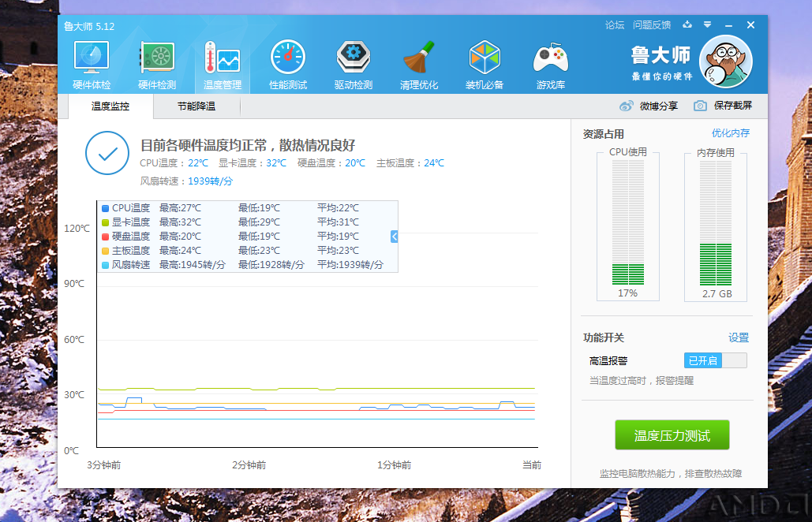Screen dimensions: 812x522
Task: Click the 3分钟前 axis label
Action: [x=103, y=465]
